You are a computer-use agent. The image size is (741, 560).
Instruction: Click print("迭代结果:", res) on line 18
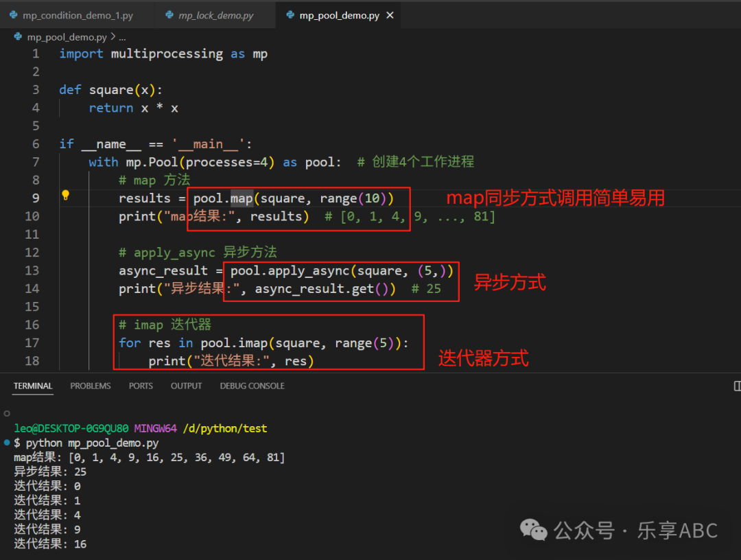pos(231,361)
